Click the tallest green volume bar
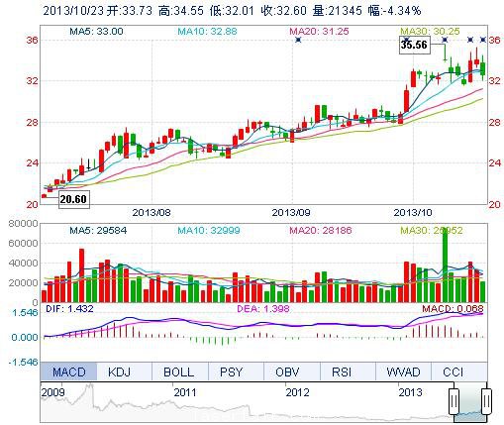The height and width of the screenshot is (425, 504). click(x=445, y=265)
